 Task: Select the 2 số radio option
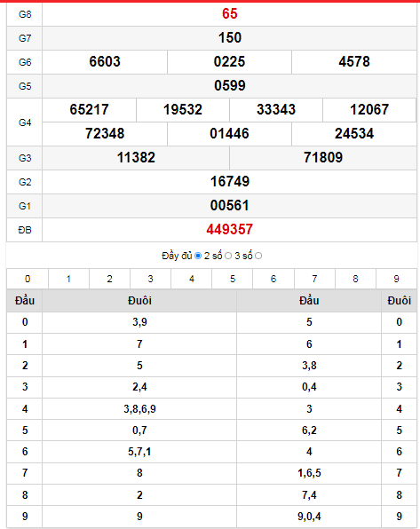tap(228, 256)
